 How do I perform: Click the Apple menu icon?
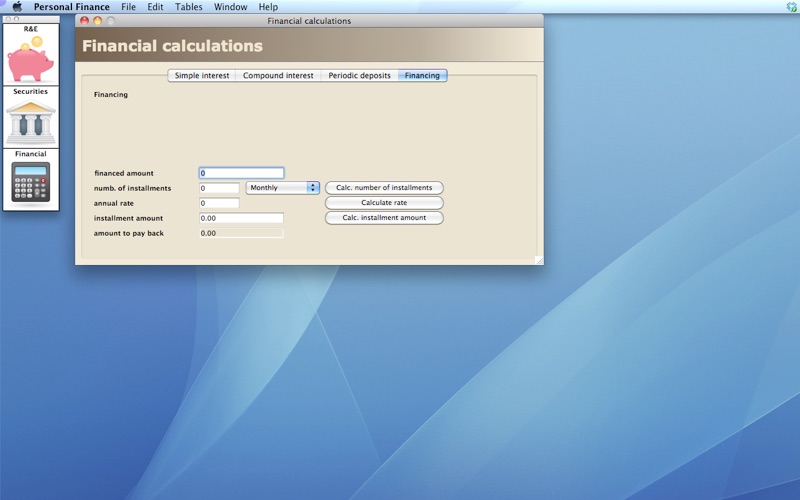coord(16,7)
